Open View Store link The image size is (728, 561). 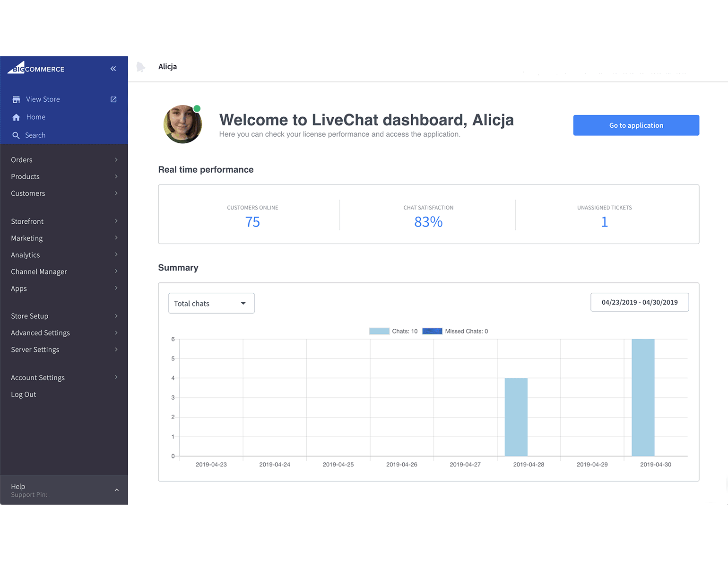point(43,99)
